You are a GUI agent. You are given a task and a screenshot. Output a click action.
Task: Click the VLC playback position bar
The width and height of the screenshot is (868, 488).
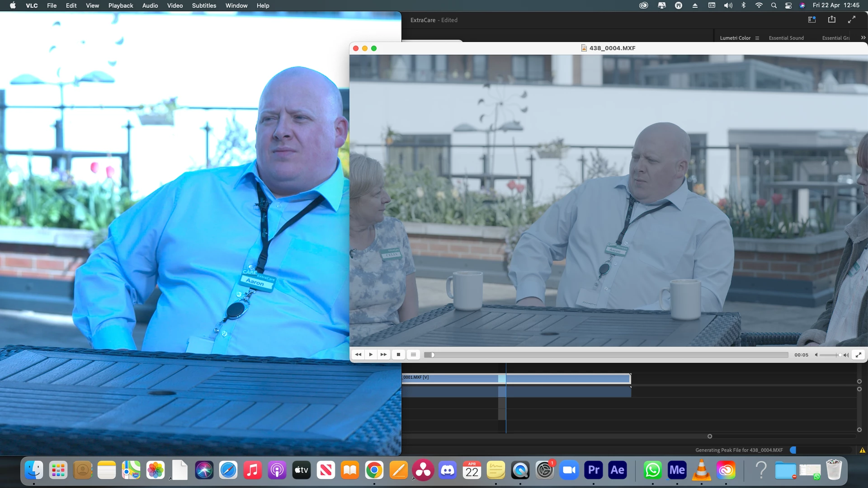[606, 355]
